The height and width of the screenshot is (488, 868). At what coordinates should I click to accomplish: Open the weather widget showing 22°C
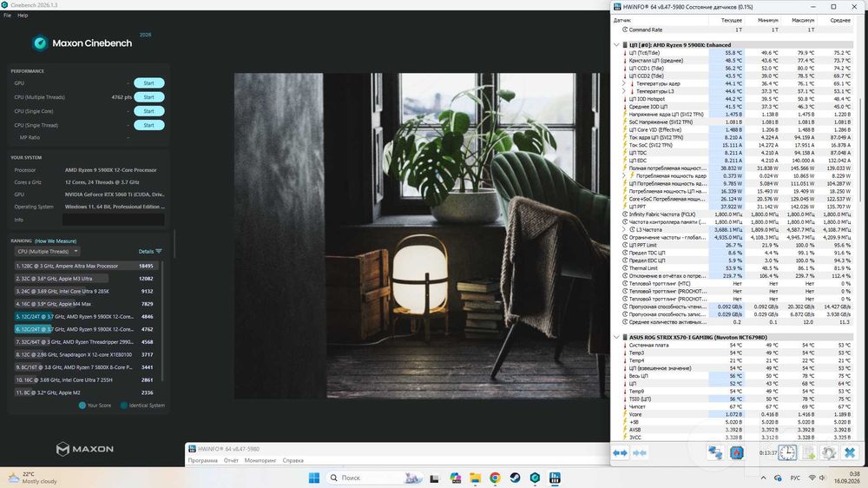point(32,478)
